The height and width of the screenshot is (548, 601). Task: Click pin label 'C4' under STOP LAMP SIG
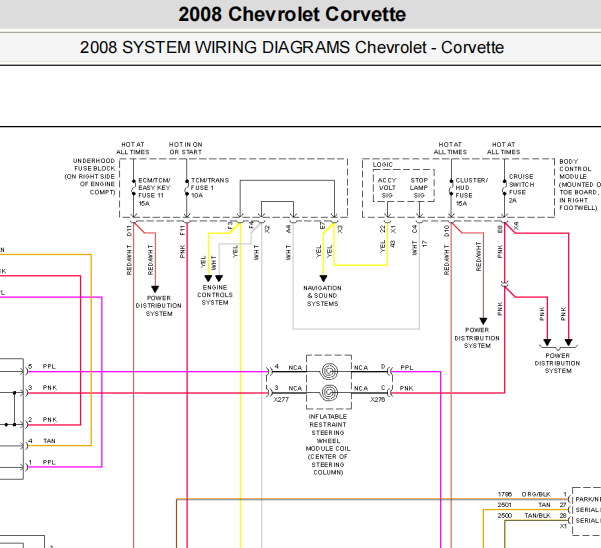(414, 229)
